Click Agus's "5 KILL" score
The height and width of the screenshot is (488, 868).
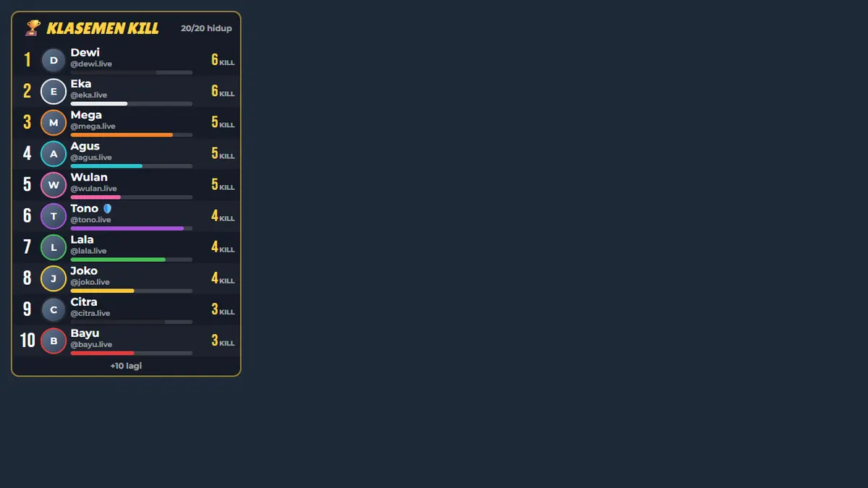click(223, 153)
